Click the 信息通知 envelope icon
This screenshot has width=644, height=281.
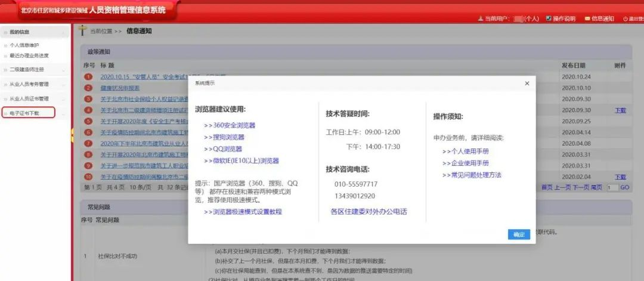click(587, 18)
